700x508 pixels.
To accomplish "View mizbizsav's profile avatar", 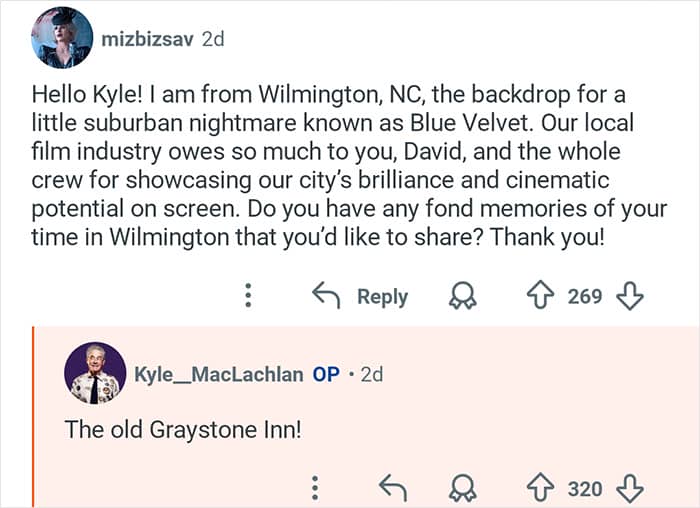I will tap(62, 38).
